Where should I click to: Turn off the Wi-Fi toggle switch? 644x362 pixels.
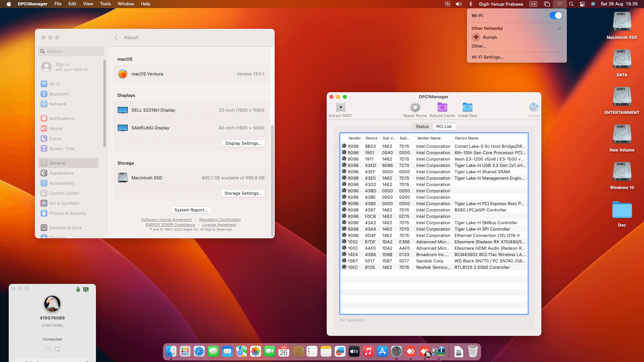[x=555, y=16]
